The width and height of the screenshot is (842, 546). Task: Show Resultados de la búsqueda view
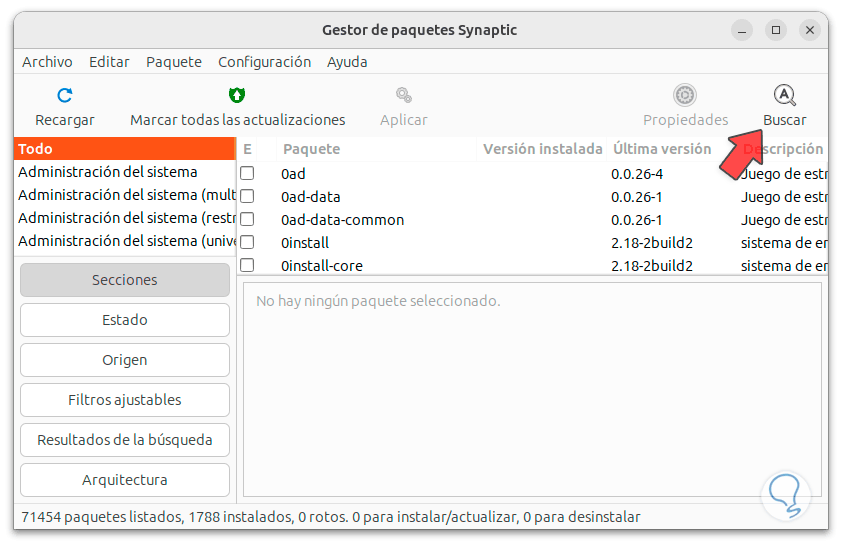(125, 440)
